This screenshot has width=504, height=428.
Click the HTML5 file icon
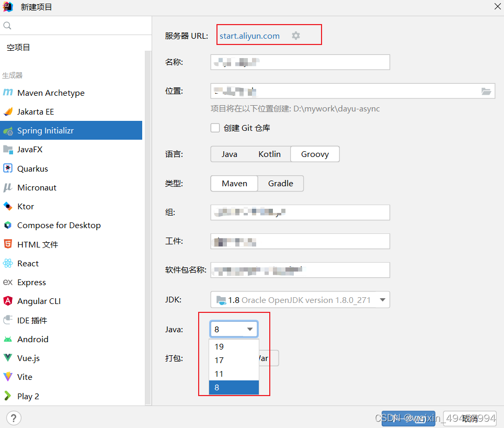coord(8,244)
